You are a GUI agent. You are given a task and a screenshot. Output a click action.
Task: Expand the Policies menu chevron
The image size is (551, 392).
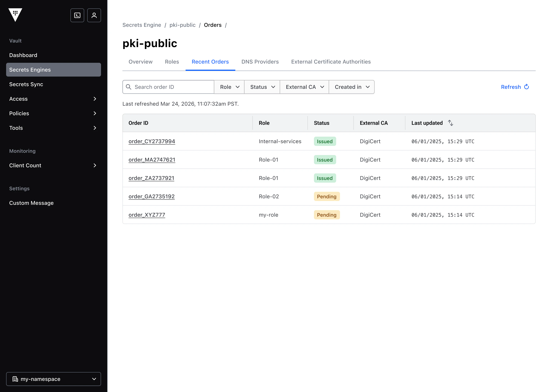click(x=95, y=113)
